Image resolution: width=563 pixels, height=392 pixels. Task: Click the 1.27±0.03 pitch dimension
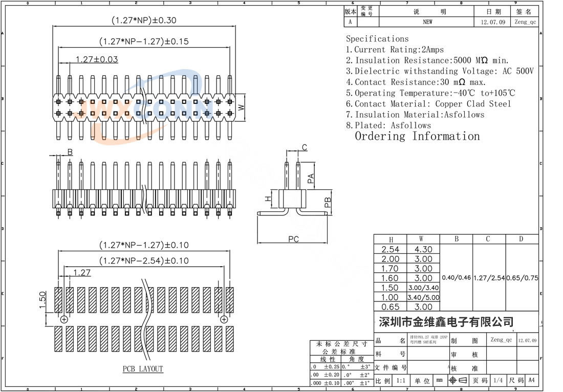coord(97,59)
